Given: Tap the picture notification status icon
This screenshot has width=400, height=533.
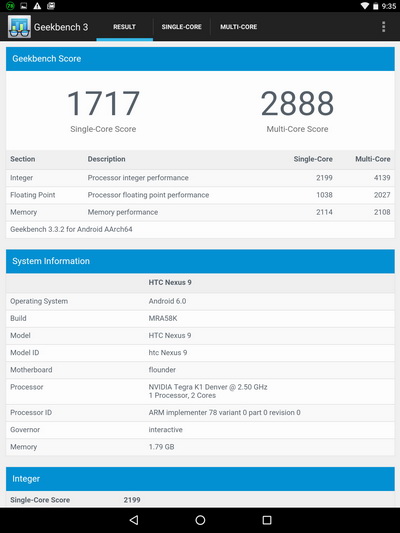Looking at the screenshot, I should (x=24, y=6).
